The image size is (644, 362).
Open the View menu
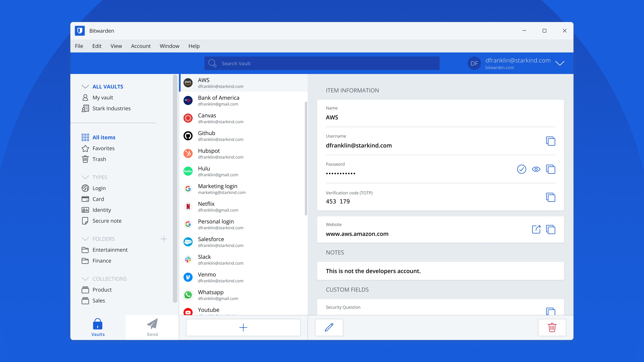click(x=116, y=46)
